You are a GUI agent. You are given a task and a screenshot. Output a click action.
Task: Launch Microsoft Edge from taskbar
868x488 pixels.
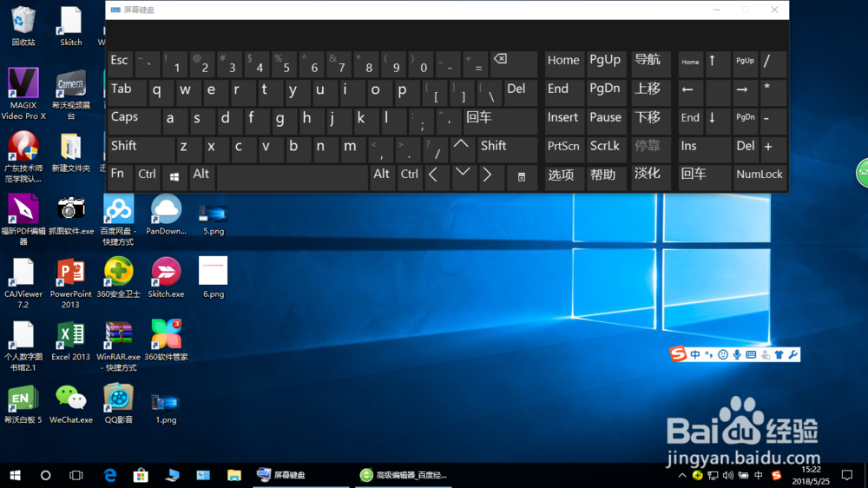(110, 475)
